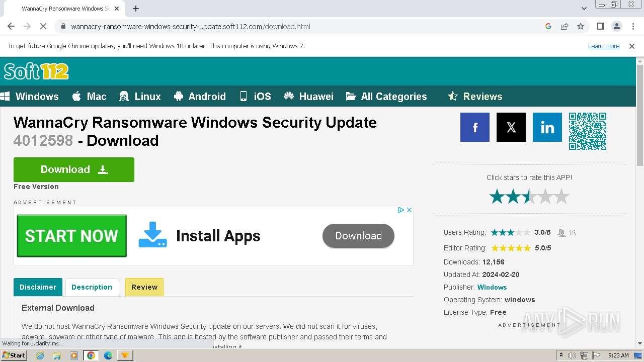Close the WannaCry Ransomware tab
644x362 pixels.
pyautogui.click(x=117, y=9)
